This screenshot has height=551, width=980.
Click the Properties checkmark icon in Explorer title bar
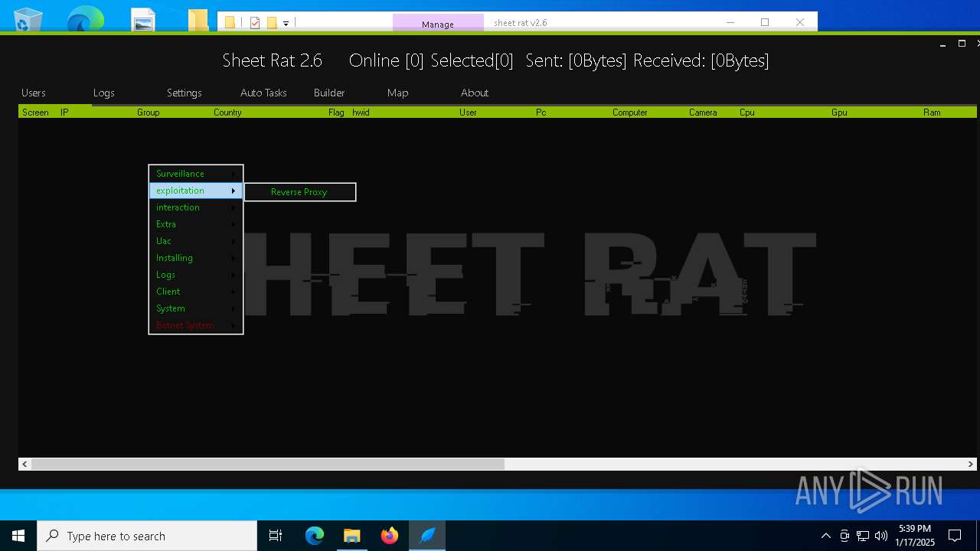(x=255, y=23)
